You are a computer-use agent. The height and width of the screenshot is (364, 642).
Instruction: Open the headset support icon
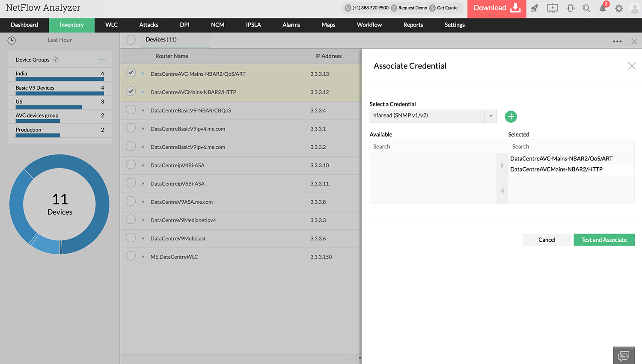click(x=570, y=8)
